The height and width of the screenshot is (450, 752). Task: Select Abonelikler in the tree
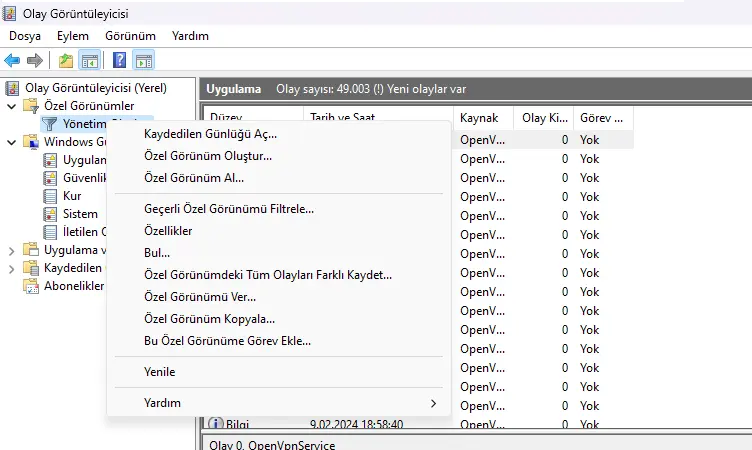74,286
